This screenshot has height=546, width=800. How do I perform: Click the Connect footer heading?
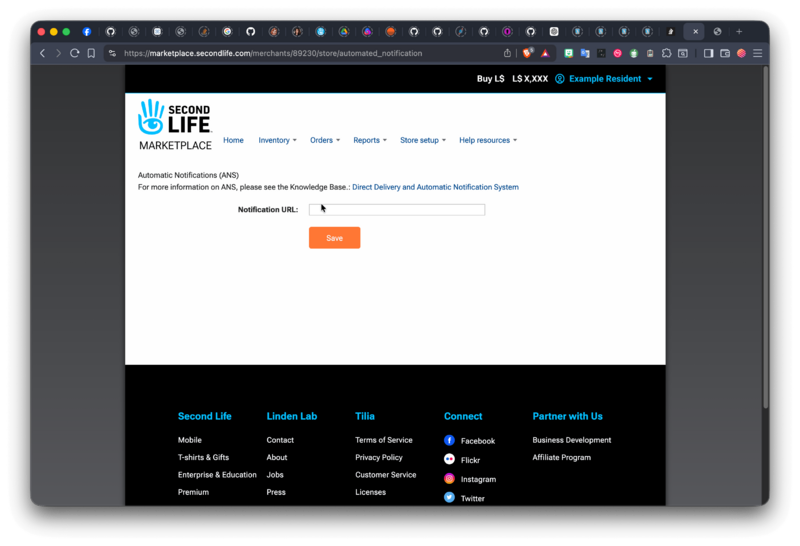pos(463,416)
